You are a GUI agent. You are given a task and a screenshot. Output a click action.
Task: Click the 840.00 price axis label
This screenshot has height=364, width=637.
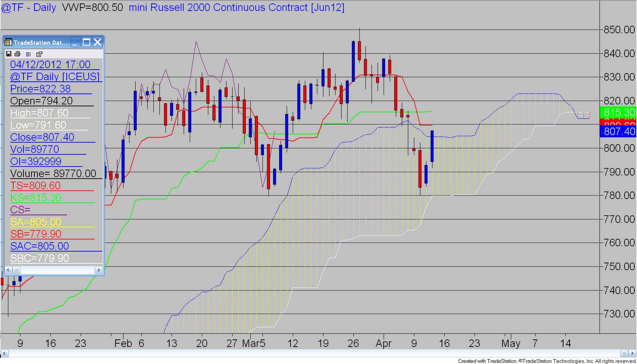(x=619, y=53)
